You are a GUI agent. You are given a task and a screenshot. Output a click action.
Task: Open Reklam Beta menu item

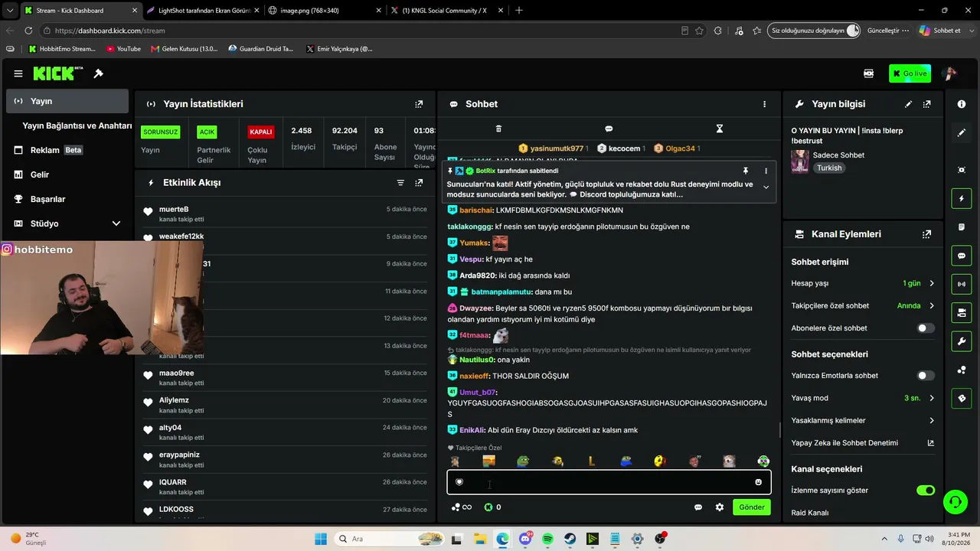tap(67, 150)
